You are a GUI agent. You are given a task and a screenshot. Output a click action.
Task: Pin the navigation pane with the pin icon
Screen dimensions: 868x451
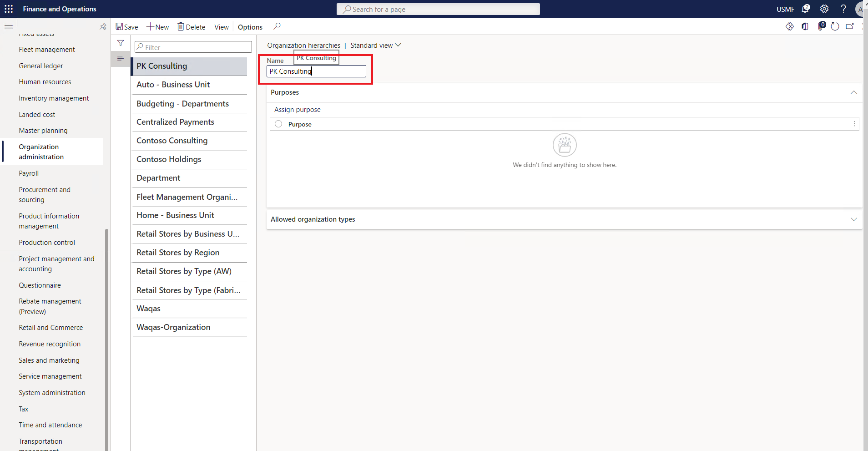(x=103, y=27)
